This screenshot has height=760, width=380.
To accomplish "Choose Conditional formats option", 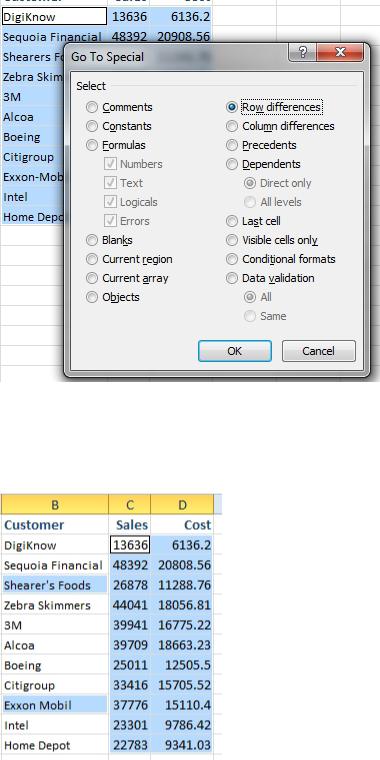I will pos(281,259).
